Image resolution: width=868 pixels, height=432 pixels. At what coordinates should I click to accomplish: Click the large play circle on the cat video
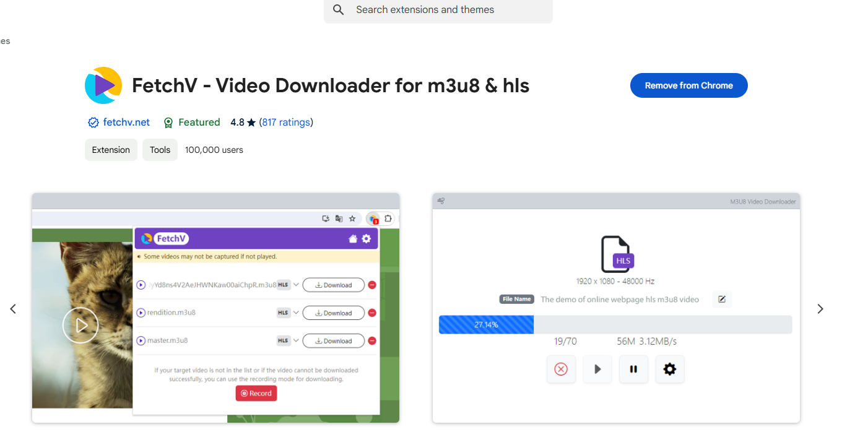80,325
